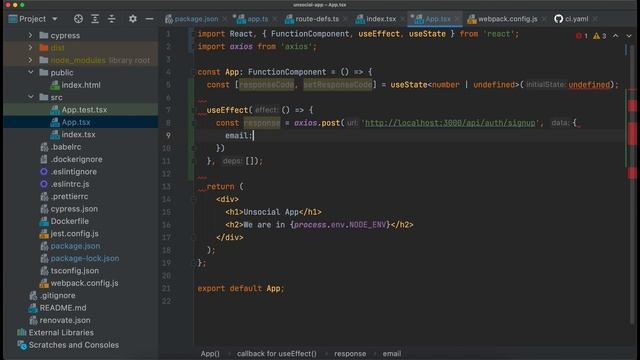Click the red error stripe in the scrollbar
The height and width of the screenshot is (360, 640).
pos(632,134)
